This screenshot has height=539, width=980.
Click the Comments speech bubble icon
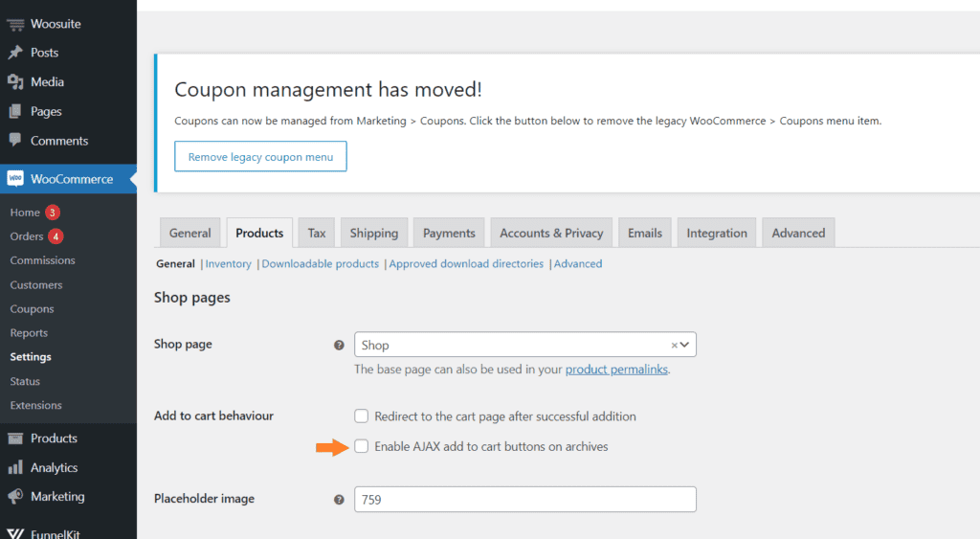point(15,140)
